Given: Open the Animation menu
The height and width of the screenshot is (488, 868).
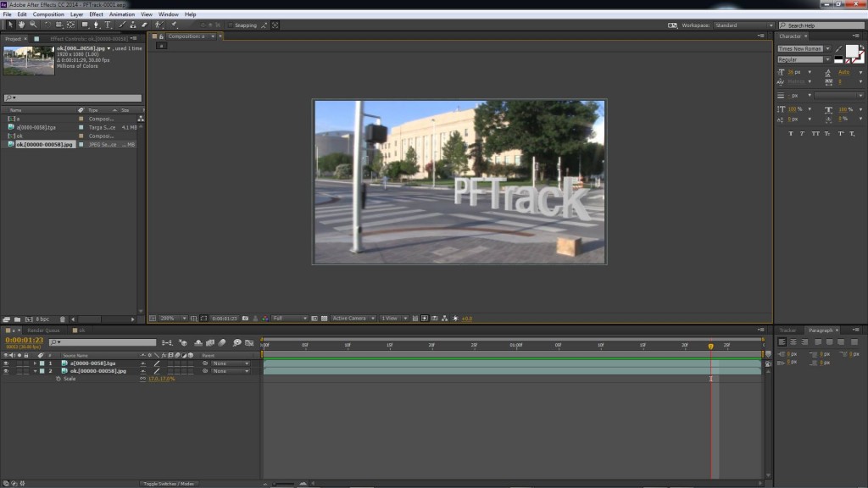Looking at the screenshot, I should 122,14.
